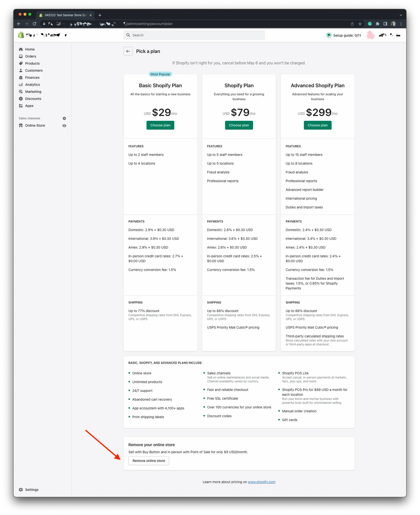Click 'Remove your online store' heading

point(151,445)
